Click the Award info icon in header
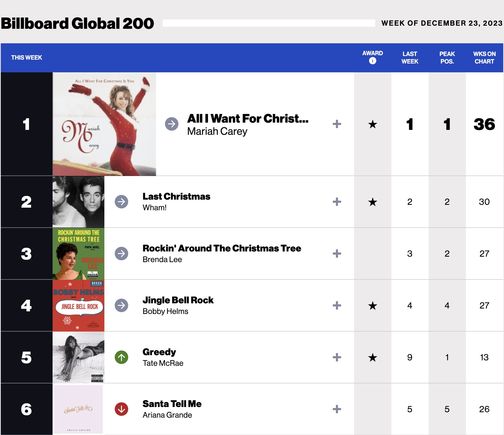 [372, 61]
